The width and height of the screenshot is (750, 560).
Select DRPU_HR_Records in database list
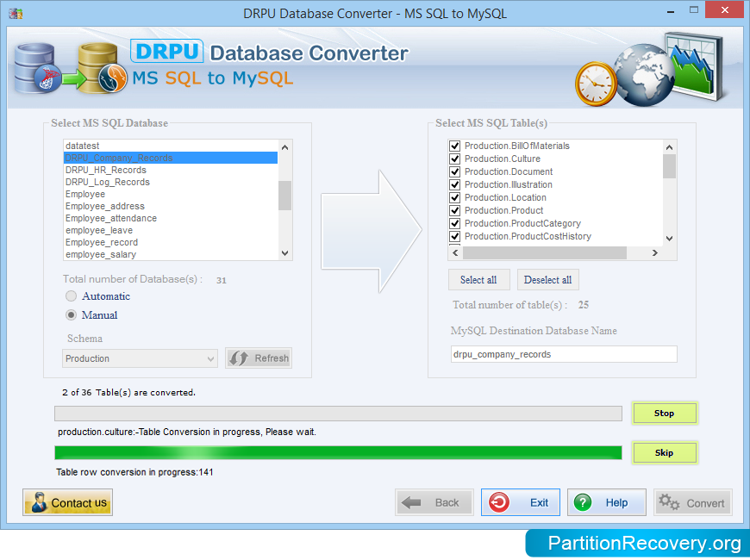[x=106, y=171]
